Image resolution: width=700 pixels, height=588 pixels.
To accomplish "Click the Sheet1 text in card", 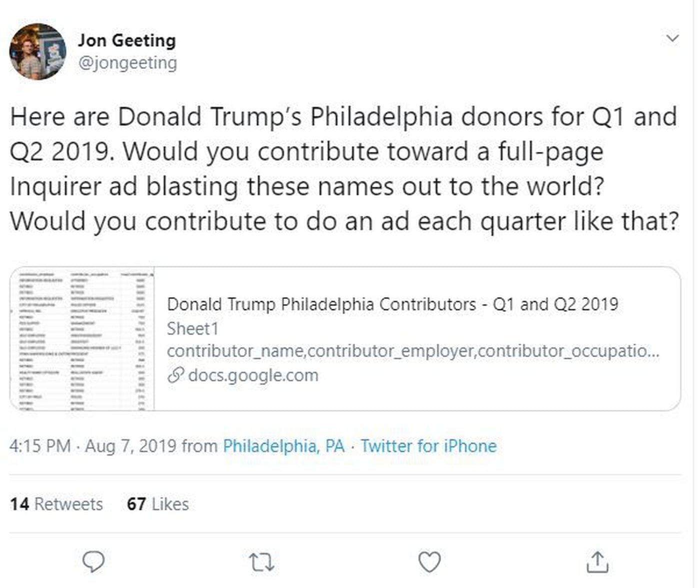I will [x=192, y=329].
